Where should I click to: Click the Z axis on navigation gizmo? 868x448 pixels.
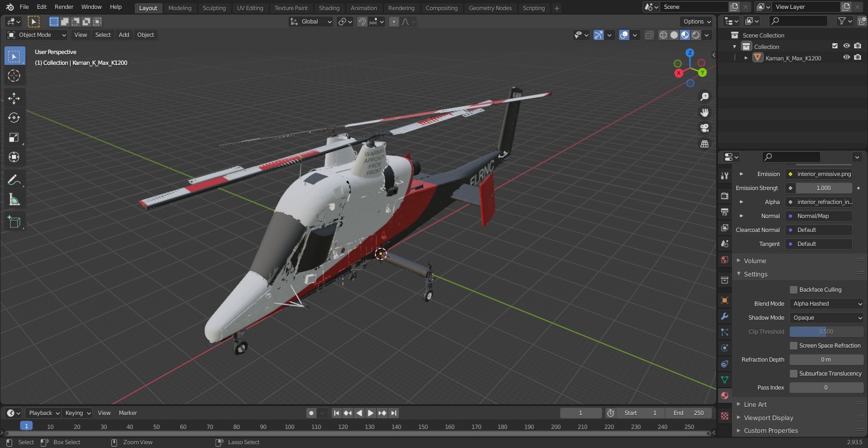(689, 53)
